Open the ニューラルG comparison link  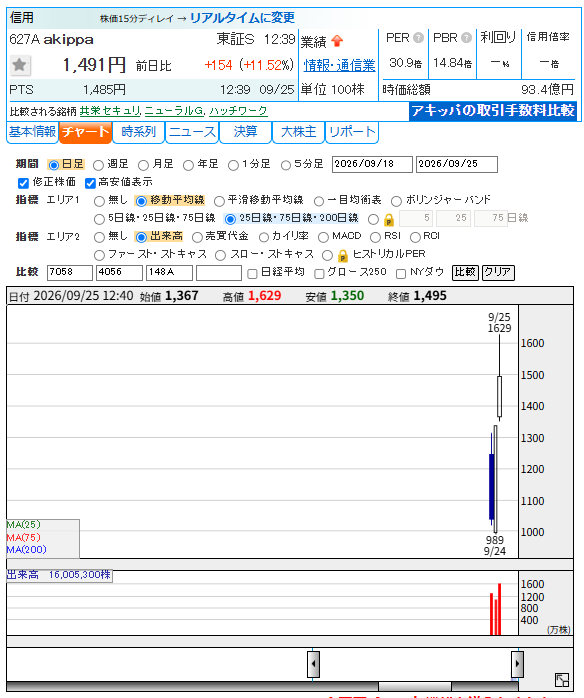[174, 111]
